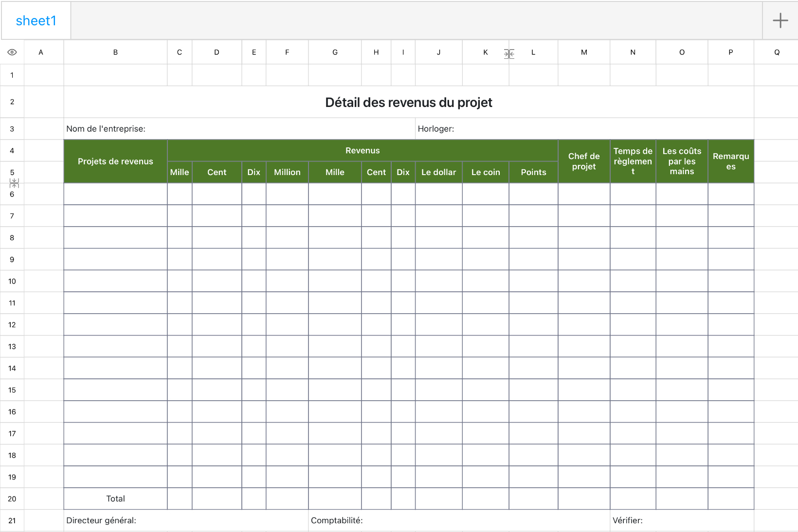Select column A header
798x532 pixels.
pos(41,52)
